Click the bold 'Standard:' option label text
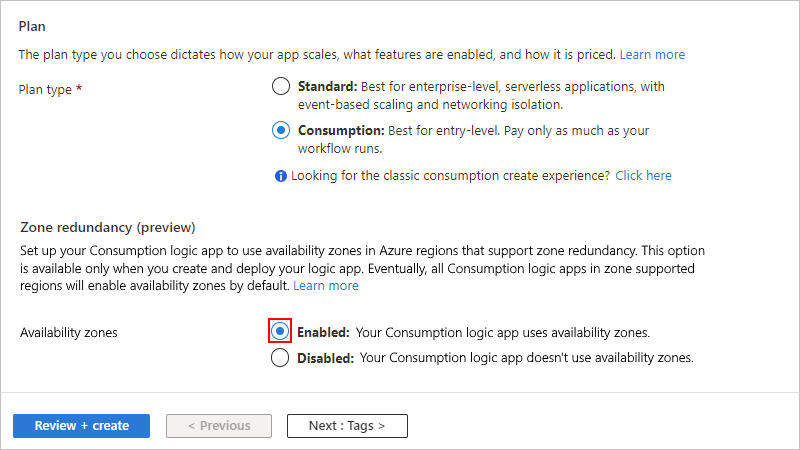This screenshot has height=450, width=800. (328, 86)
